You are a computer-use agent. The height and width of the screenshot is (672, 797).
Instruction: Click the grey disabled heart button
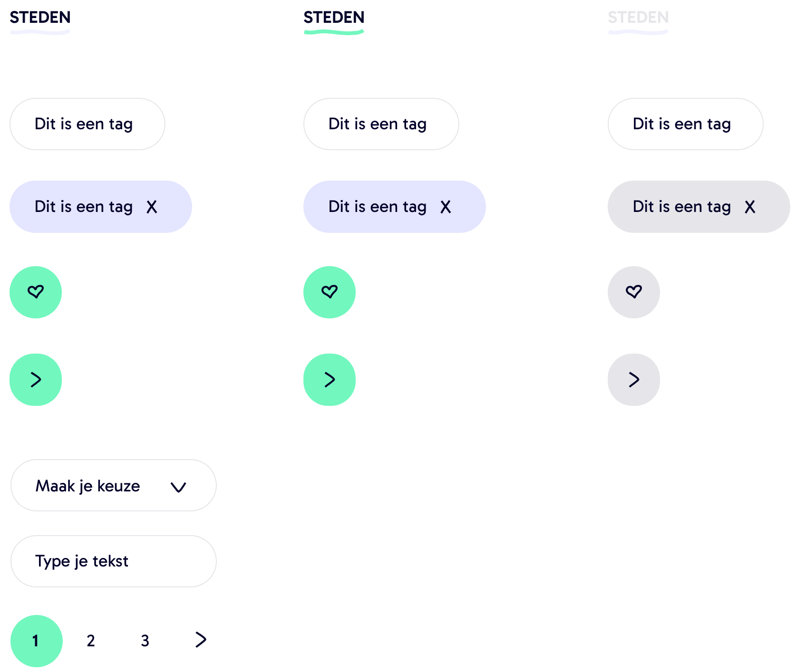[x=634, y=292]
